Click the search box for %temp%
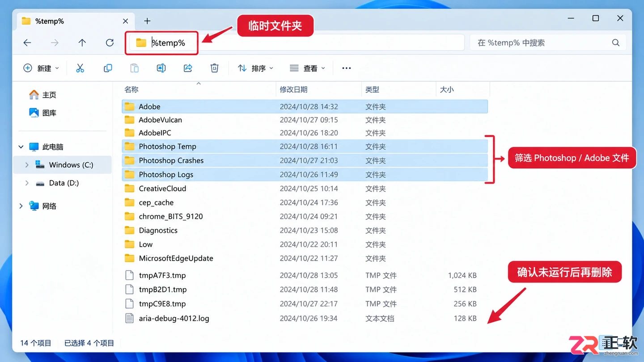This screenshot has height=362, width=644. point(547,43)
